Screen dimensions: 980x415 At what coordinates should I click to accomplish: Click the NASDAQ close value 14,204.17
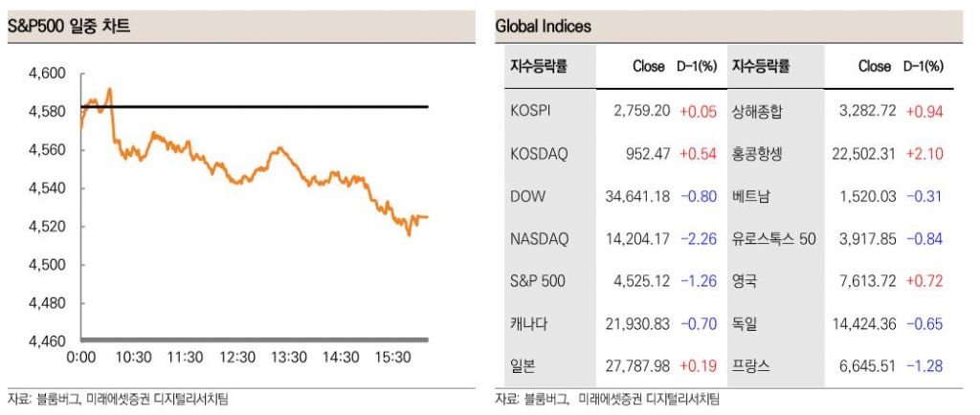coord(637,238)
